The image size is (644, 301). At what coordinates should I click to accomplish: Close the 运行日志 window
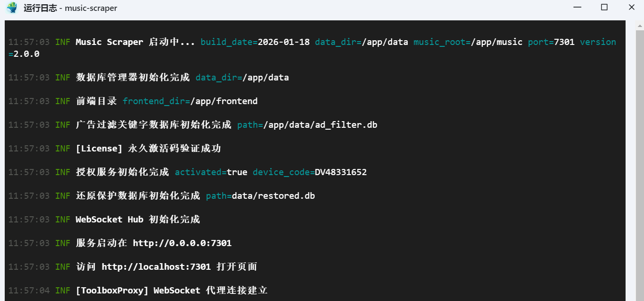[632, 8]
